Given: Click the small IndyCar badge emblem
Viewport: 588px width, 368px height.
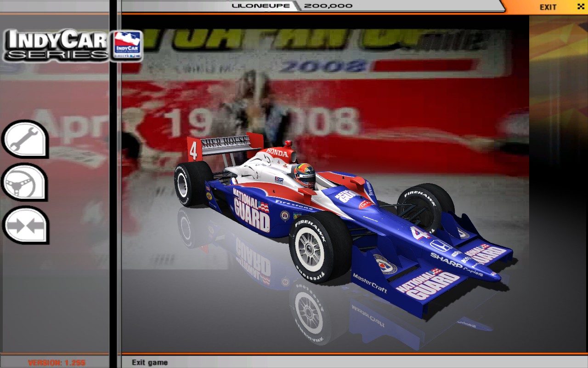Looking at the screenshot, I should tap(127, 46).
